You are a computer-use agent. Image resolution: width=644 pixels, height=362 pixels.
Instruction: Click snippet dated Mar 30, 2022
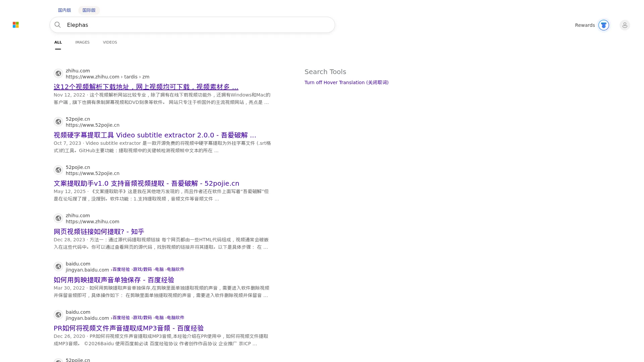[x=161, y=292]
